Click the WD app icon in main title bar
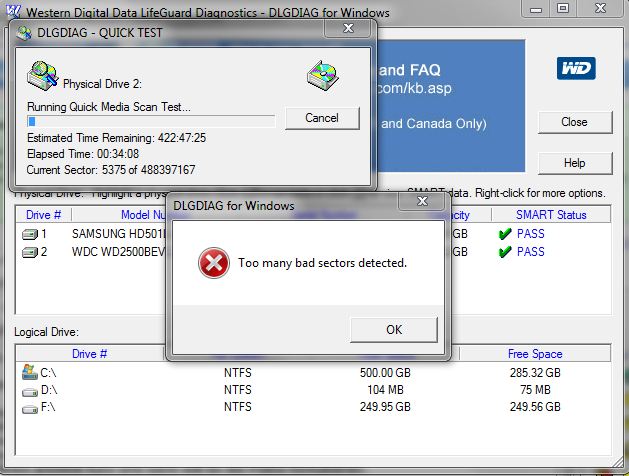Viewport: 629px width, 476px height. point(13,11)
